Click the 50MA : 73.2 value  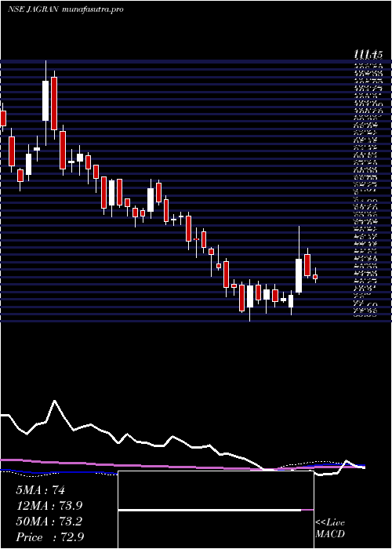point(49,522)
